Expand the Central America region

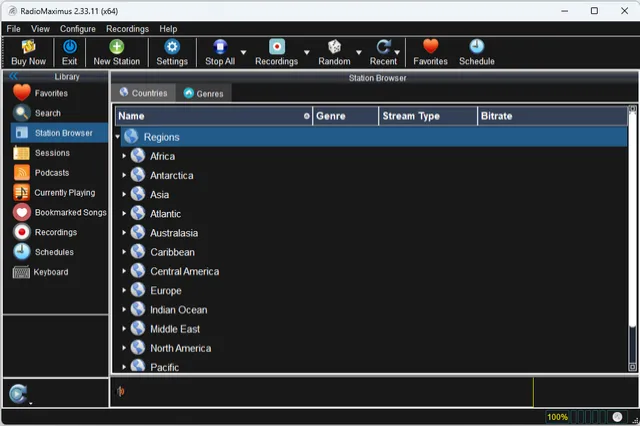point(124,271)
